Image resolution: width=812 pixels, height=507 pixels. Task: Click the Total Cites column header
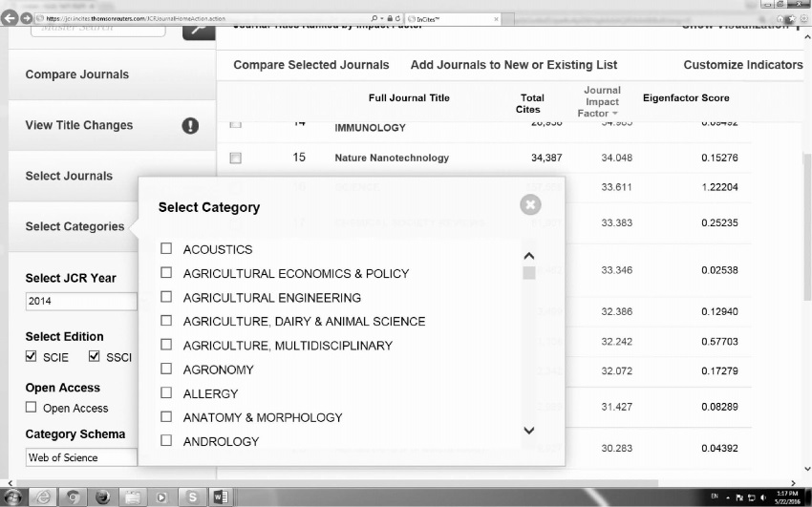click(x=532, y=103)
